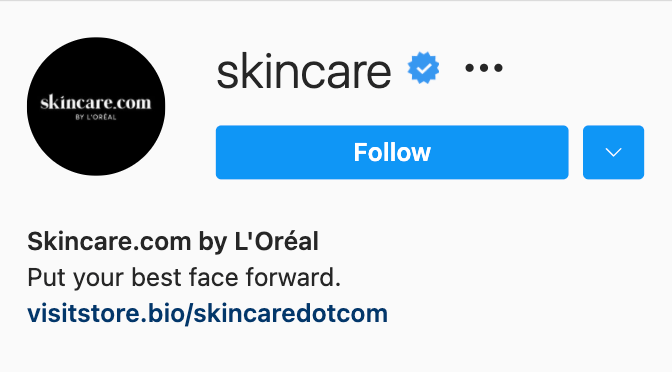
Task: Click the L'Oréal word in the profile name
Action: (276, 241)
